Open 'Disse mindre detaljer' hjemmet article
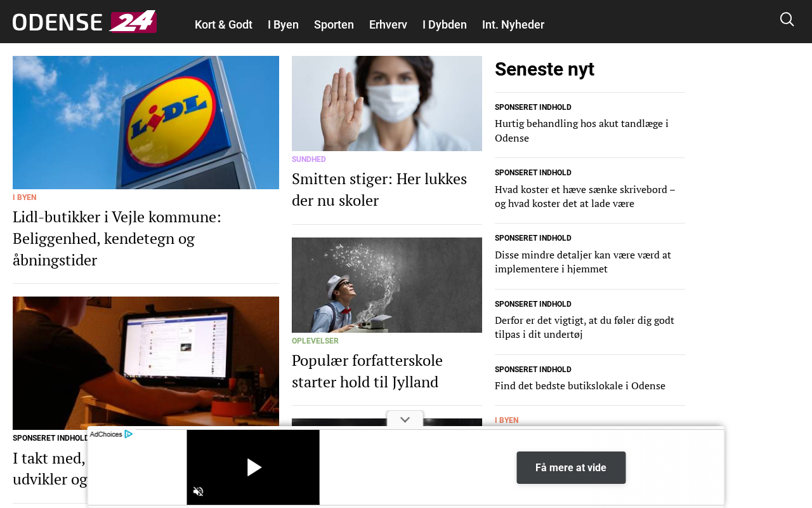 [x=583, y=262]
